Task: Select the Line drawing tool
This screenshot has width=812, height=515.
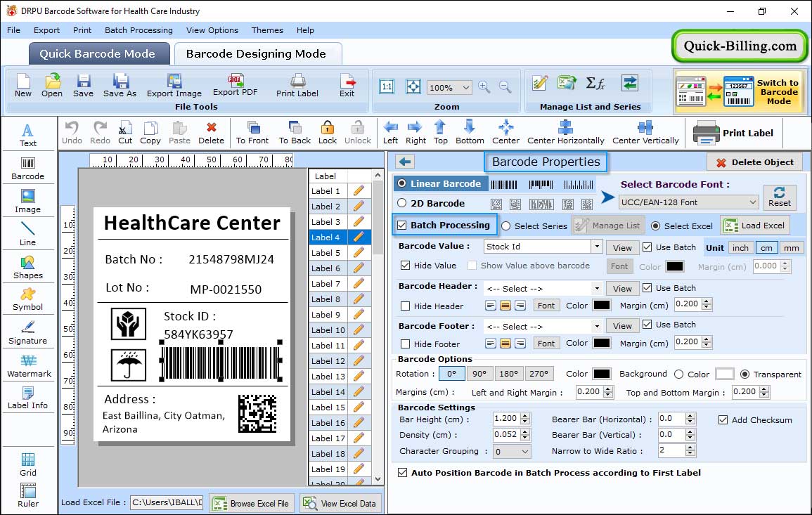Action: pyautogui.click(x=28, y=235)
